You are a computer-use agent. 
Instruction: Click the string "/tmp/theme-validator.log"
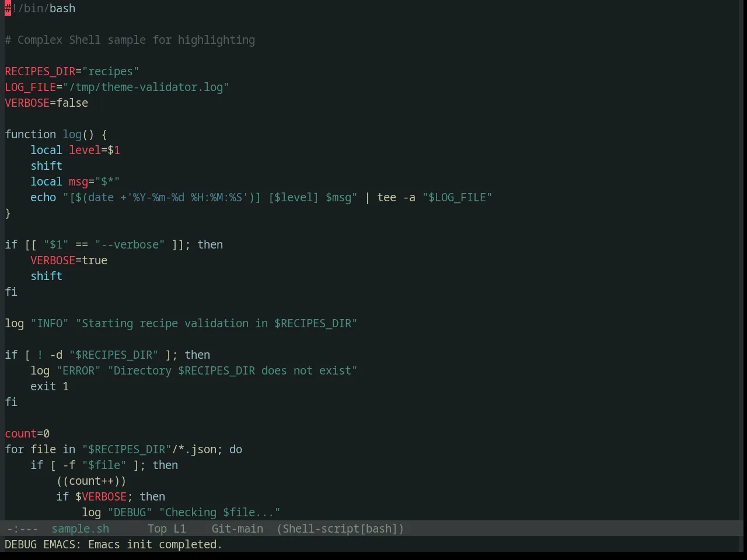146,87
